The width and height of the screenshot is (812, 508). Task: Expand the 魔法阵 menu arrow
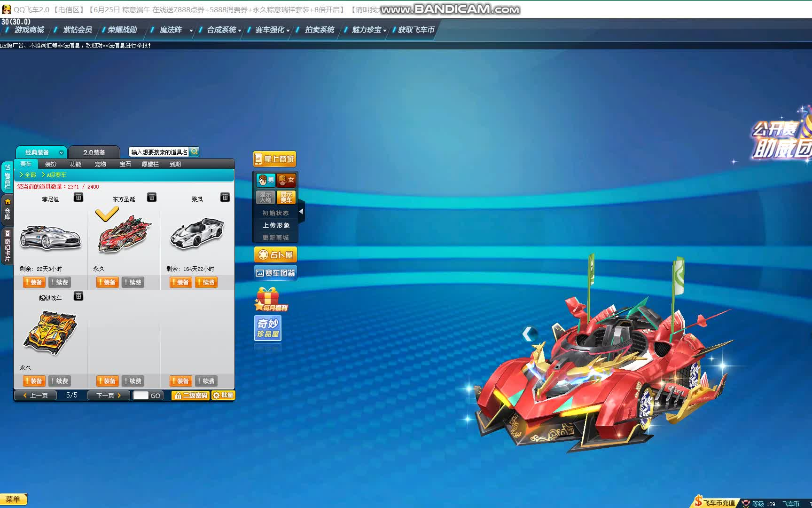(191, 31)
